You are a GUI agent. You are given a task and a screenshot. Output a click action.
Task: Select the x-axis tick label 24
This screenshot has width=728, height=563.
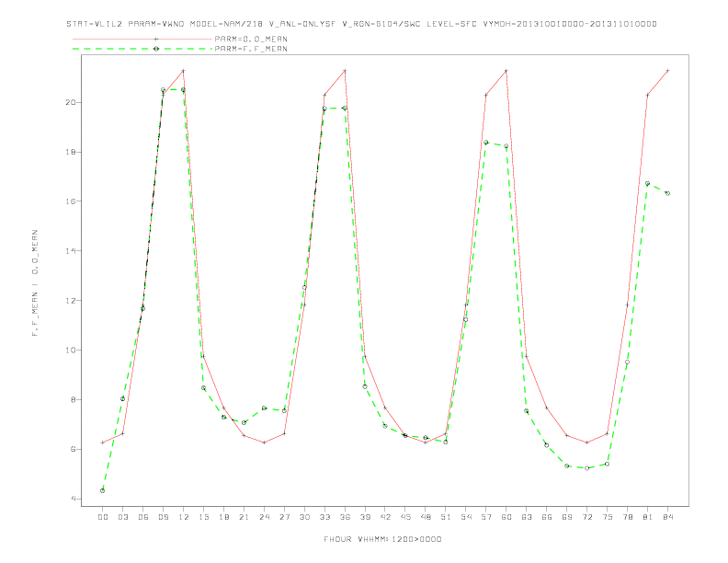264,517
